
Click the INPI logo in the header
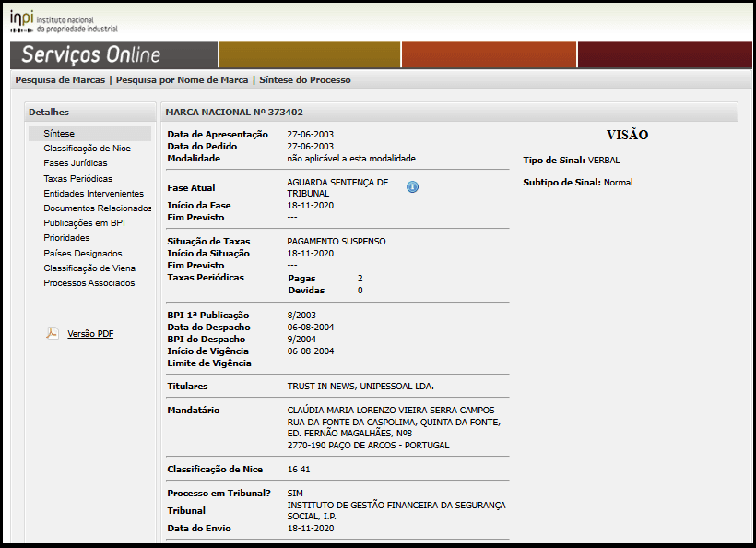coord(64,21)
